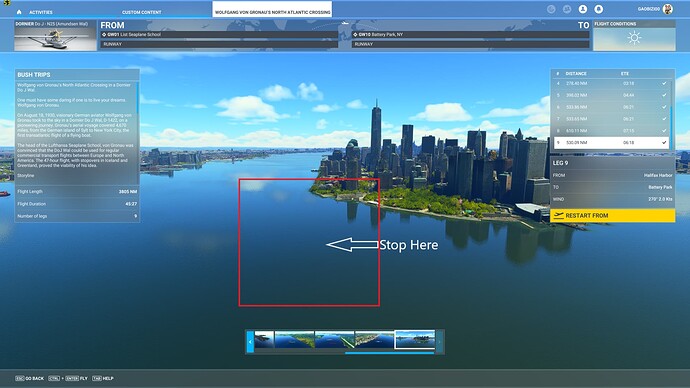Click the dimmed group/multiplayer icon in the top bar

click(x=567, y=9)
